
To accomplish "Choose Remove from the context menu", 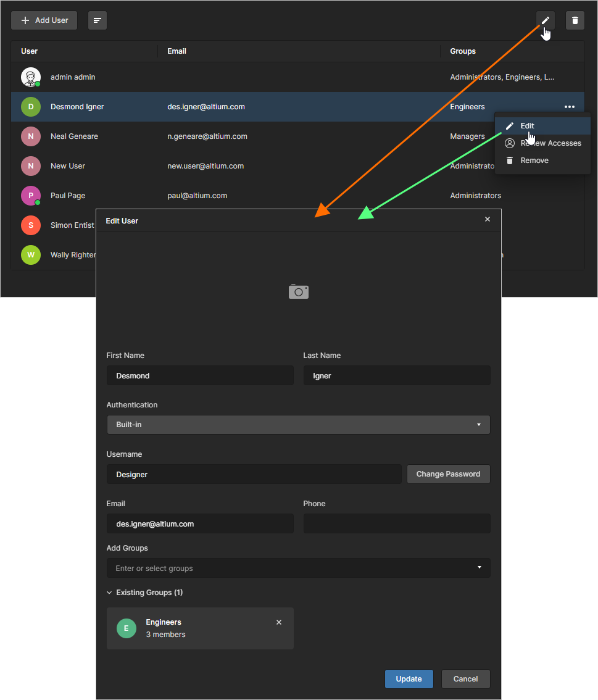I will [534, 160].
